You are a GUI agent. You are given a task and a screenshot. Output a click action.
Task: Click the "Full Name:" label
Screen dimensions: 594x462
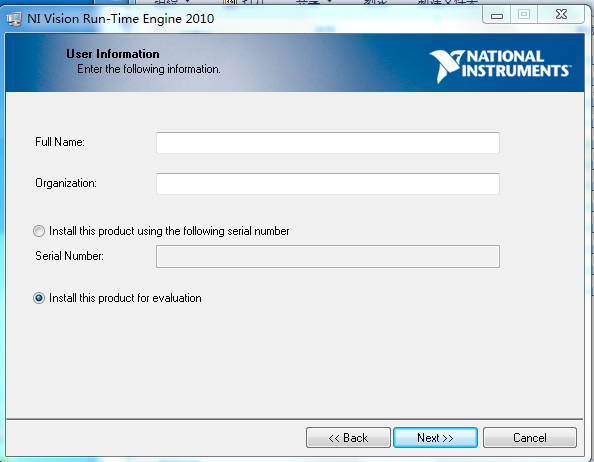(x=60, y=142)
